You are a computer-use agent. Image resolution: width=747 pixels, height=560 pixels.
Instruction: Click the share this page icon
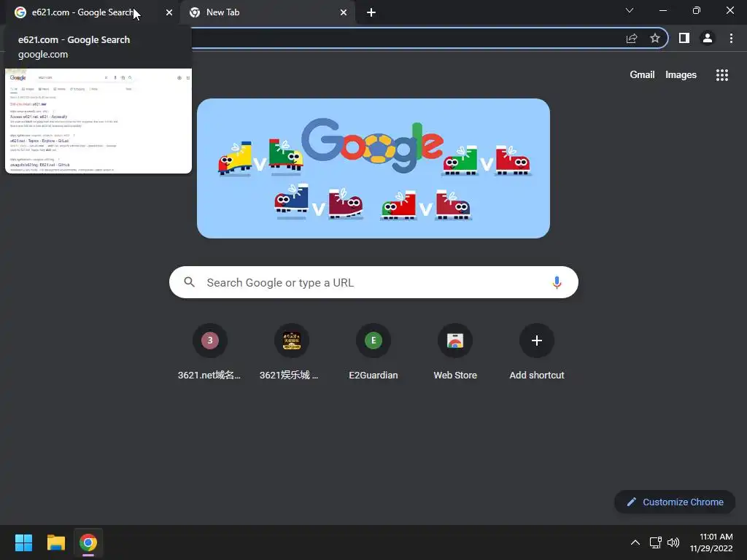coord(632,39)
